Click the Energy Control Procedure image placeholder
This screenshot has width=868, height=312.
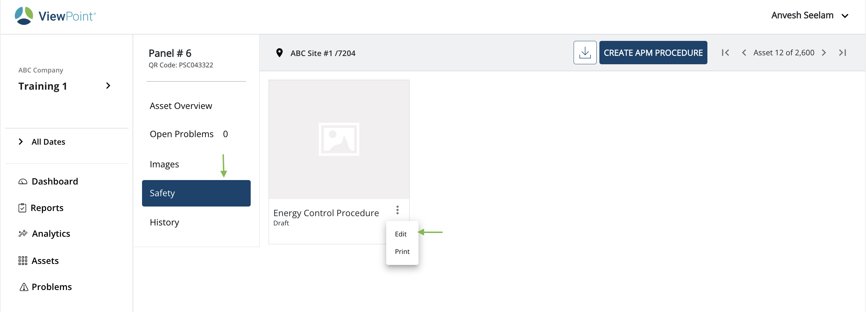tap(339, 139)
